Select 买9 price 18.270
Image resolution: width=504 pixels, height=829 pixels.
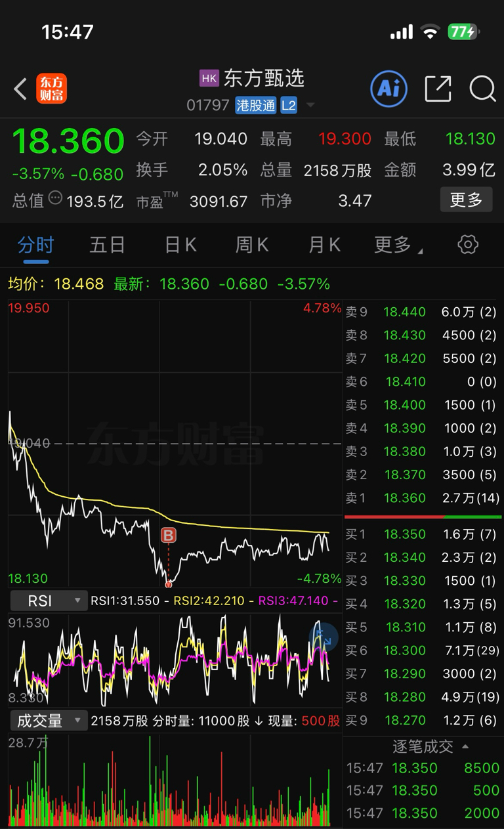[x=404, y=720]
